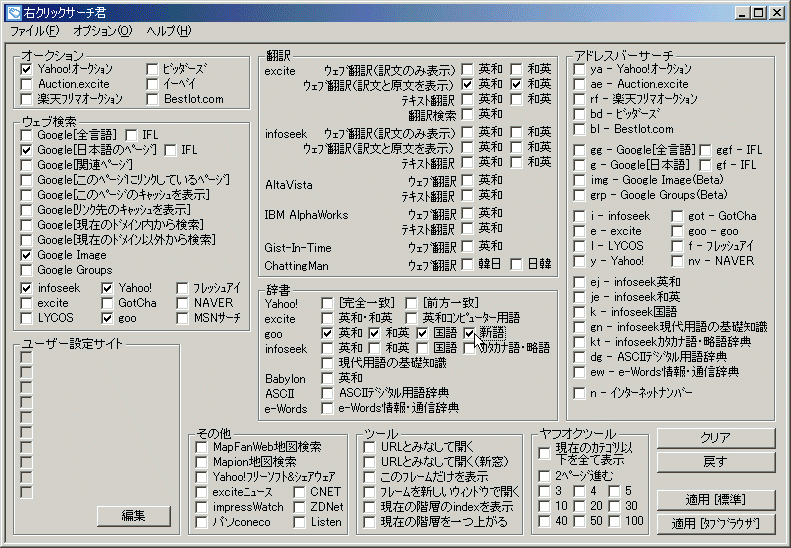Check 日韓 for ChattingMan ウェブ翻訳

coord(516,264)
